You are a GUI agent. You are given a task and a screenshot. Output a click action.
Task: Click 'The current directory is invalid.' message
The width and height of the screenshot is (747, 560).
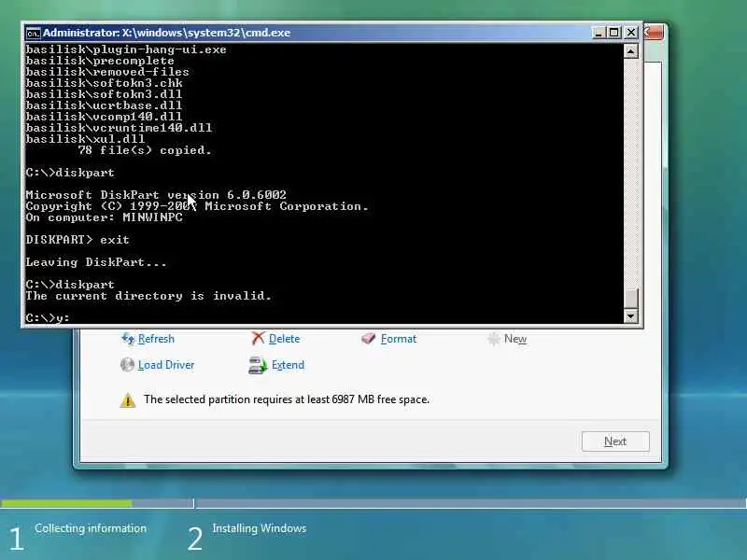pos(148,296)
